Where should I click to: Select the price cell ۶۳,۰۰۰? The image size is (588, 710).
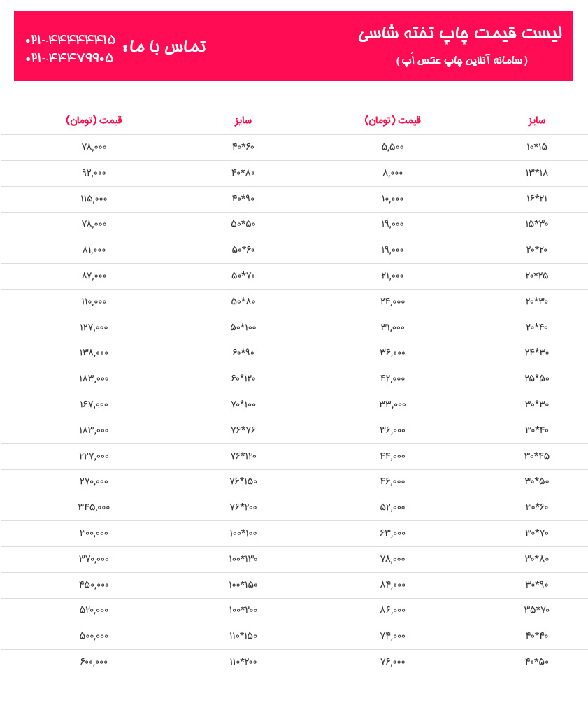392,533
